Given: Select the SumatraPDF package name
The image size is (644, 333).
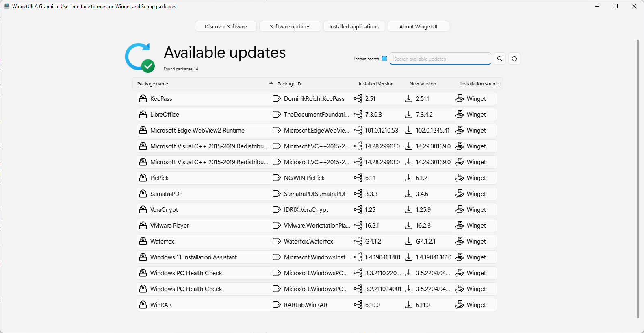Looking at the screenshot, I should [166, 194].
